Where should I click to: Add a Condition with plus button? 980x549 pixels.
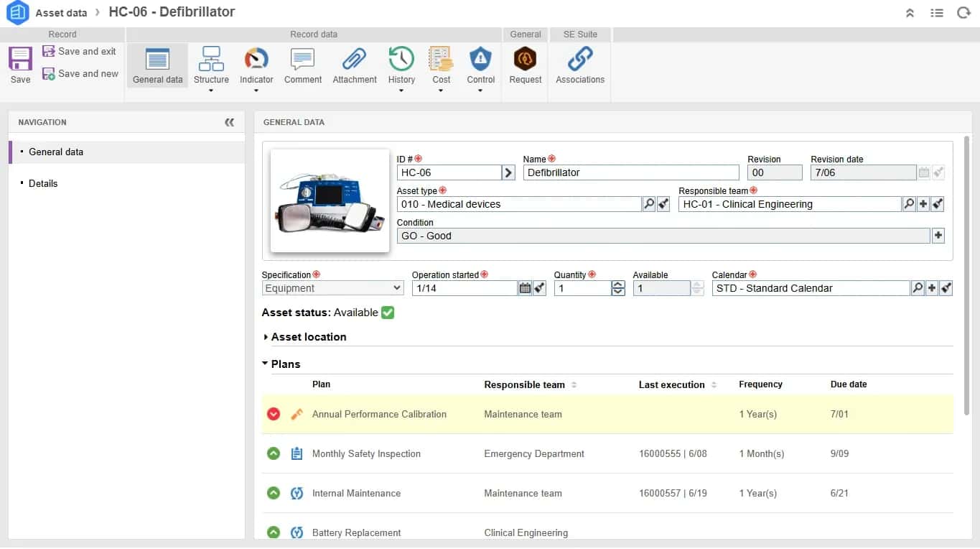tap(938, 236)
